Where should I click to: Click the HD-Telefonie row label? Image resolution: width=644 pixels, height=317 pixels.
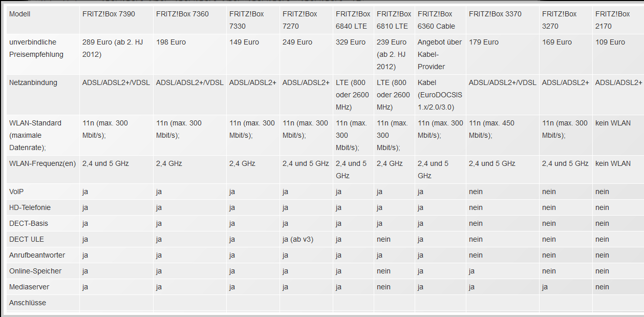pyautogui.click(x=30, y=208)
